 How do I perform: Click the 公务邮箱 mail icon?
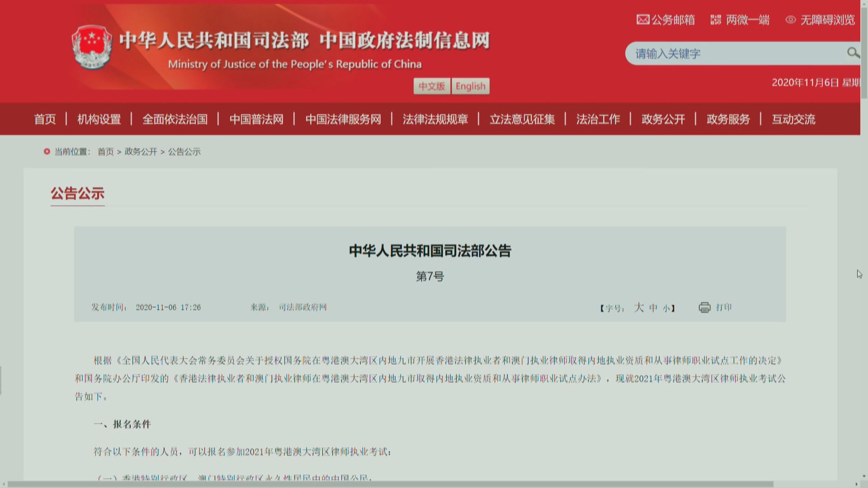coord(642,19)
